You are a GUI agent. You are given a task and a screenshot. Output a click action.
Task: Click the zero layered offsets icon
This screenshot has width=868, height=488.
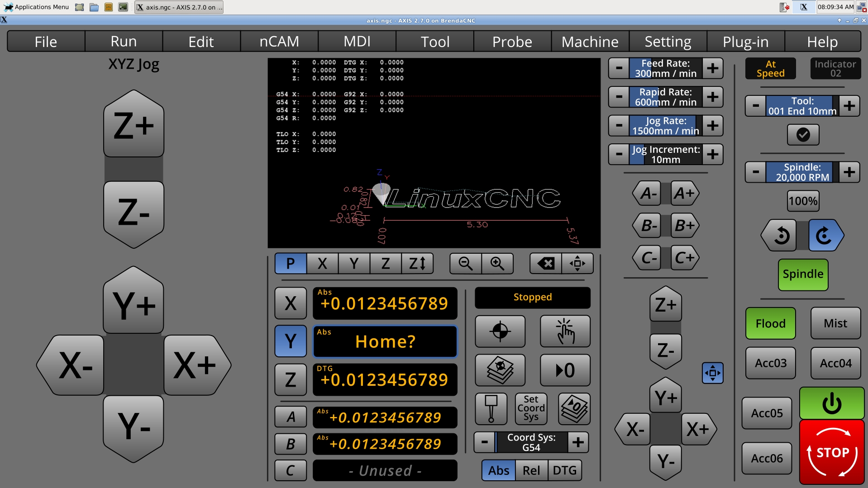(574, 409)
